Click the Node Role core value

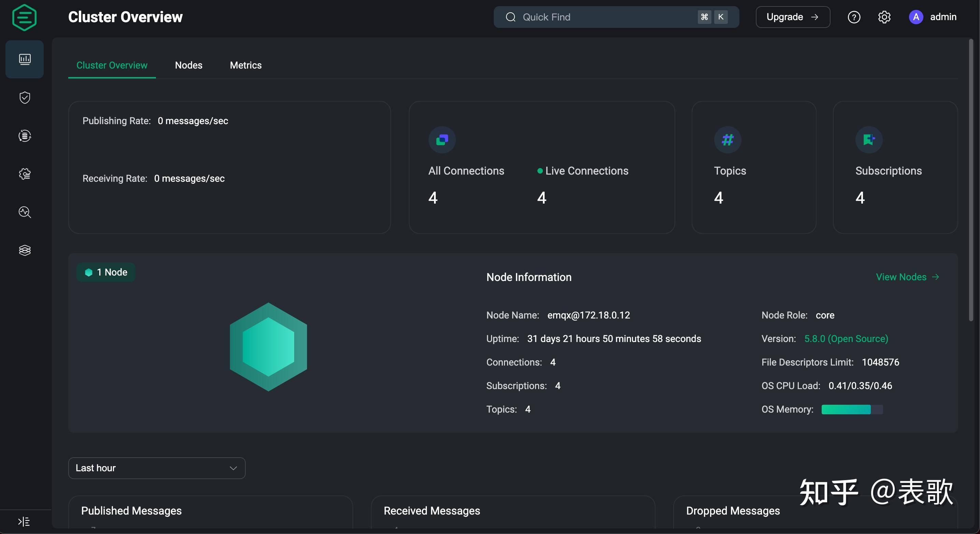pos(825,315)
